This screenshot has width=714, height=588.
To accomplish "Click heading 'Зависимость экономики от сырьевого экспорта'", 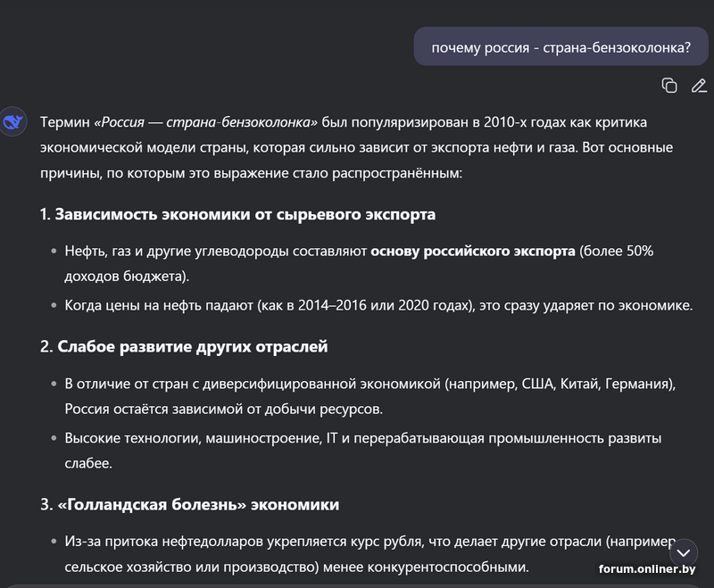I will [245, 214].
